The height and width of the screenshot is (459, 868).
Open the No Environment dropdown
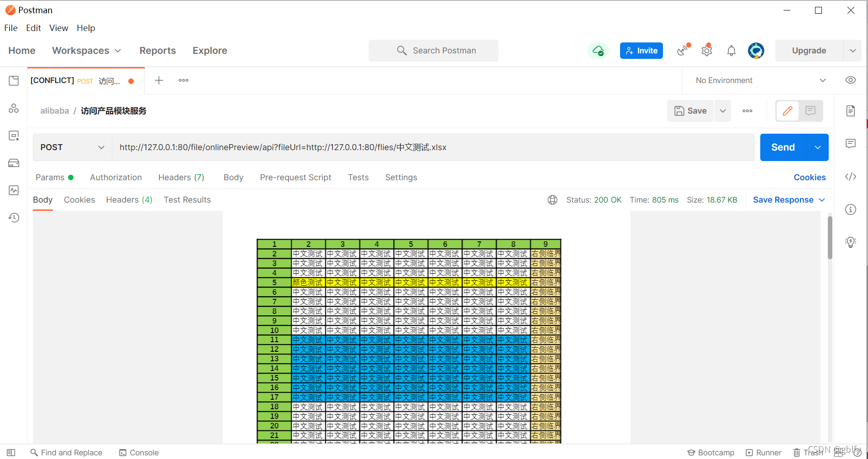761,80
